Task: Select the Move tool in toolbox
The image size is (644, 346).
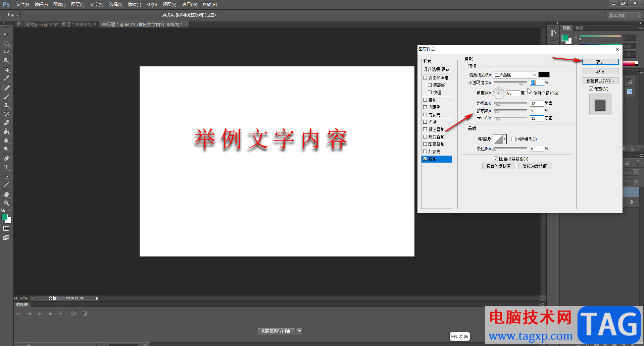Action: point(6,35)
